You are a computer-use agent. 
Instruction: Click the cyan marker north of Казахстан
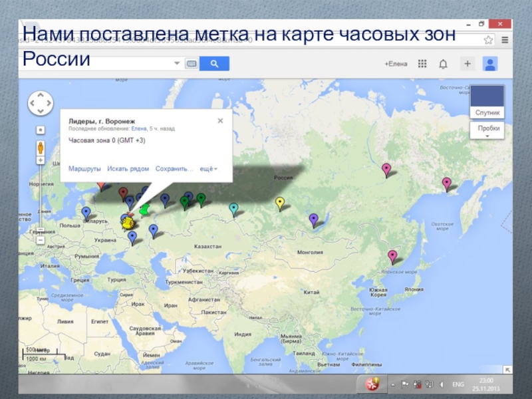(233, 209)
